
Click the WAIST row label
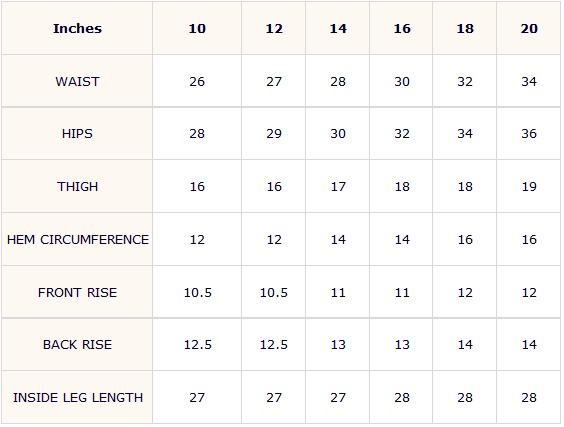(77, 82)
